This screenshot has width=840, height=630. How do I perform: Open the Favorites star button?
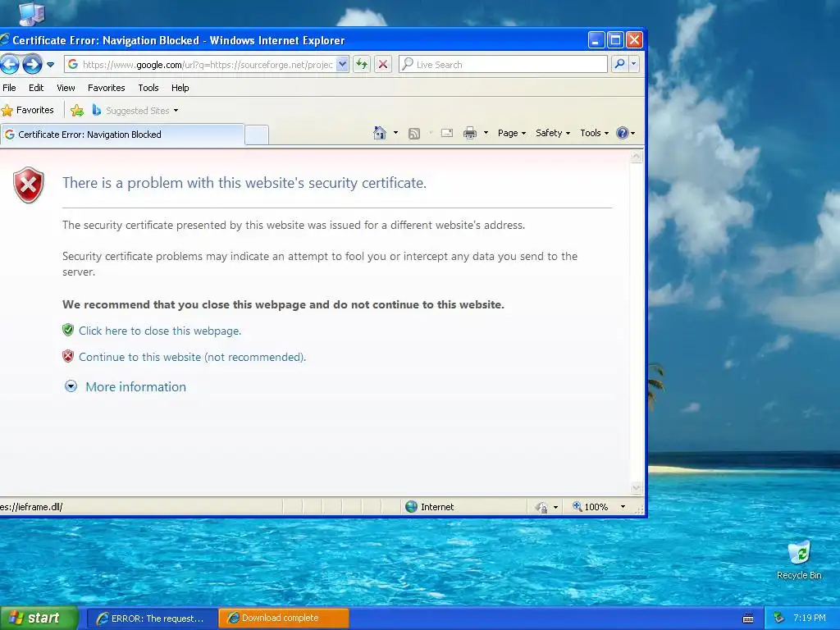28,111
